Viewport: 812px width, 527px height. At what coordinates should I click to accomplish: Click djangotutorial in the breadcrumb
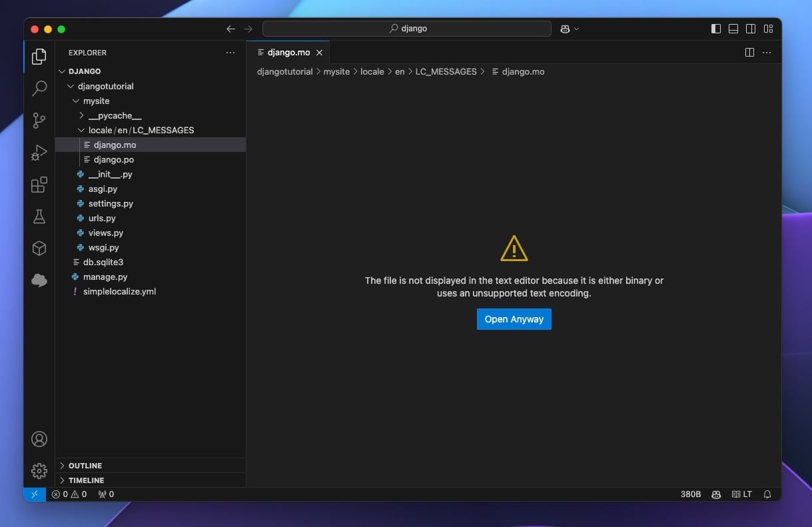tap(284, 71)
